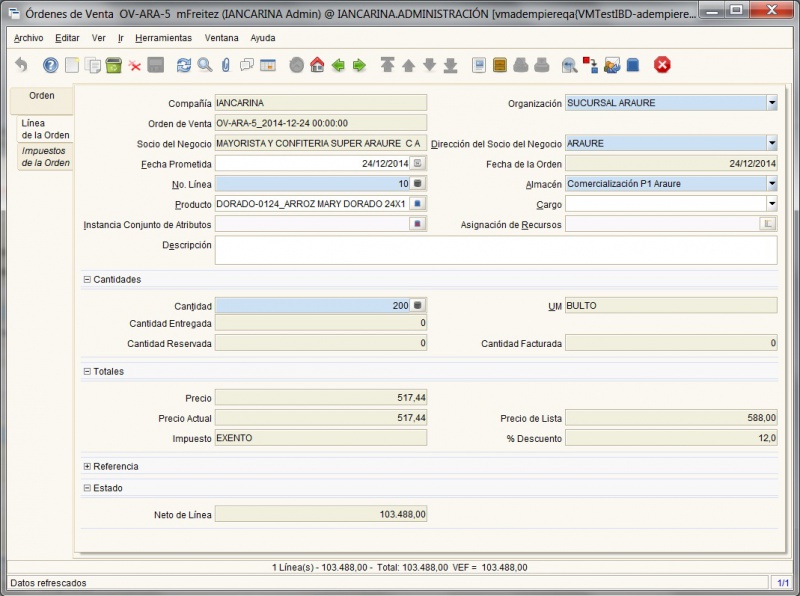
Task: Click the Check requests people icon
Action: 612,65
